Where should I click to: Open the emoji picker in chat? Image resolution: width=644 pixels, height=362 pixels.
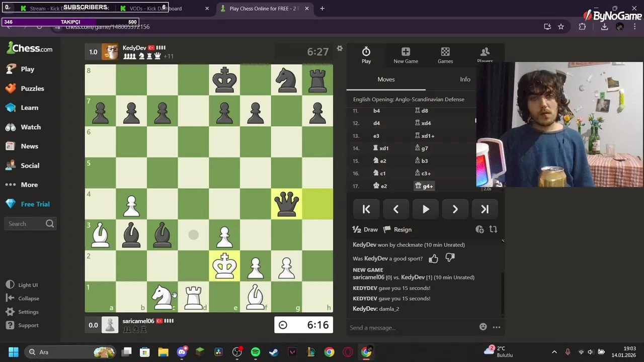(x=483, y=327)
